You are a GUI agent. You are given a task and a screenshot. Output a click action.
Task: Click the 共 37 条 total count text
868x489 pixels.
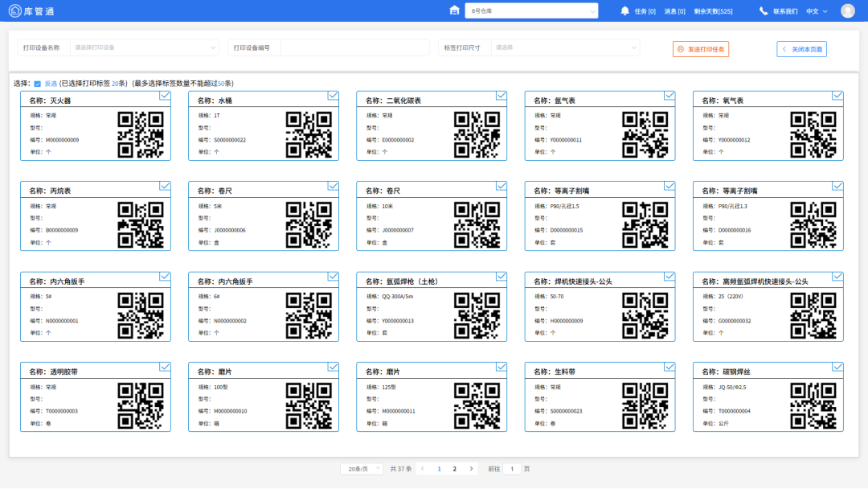(401, 469)
